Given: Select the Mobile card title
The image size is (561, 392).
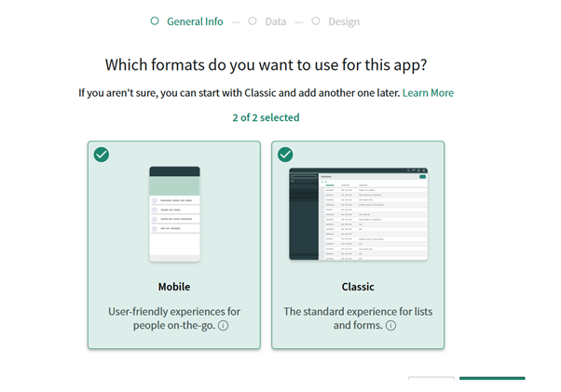Looking at the screenshot, I should [x=174, y=287].
